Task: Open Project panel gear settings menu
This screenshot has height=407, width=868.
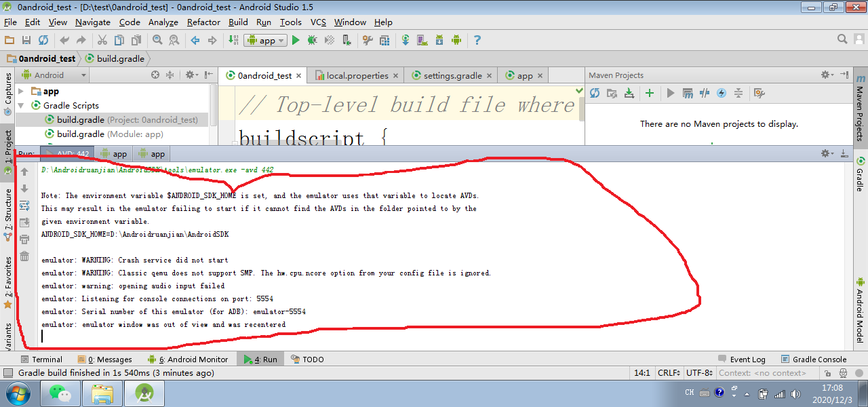Action: [x=192, y=75]
